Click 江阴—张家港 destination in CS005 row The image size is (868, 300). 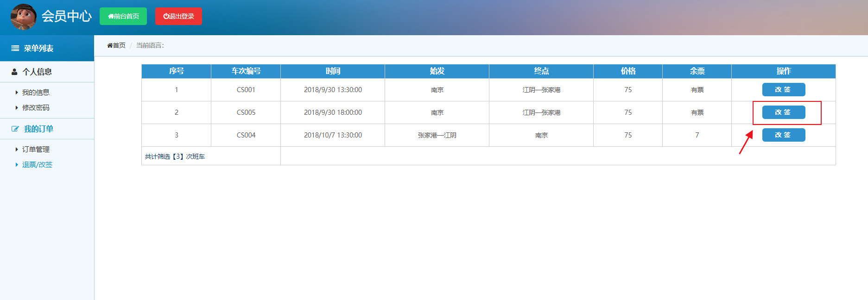coord(541,112)
